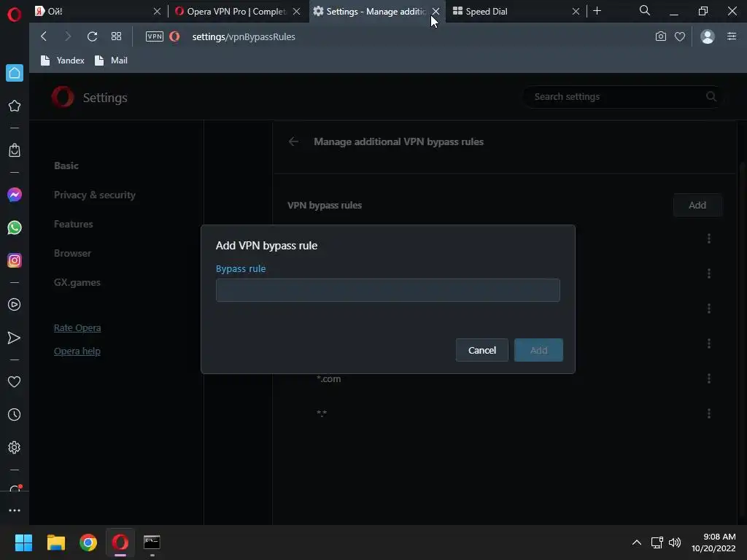The width and height of the screenshot is (747, 560).
Task: Close the Settings tab
Action: click(x=436, y=12)
